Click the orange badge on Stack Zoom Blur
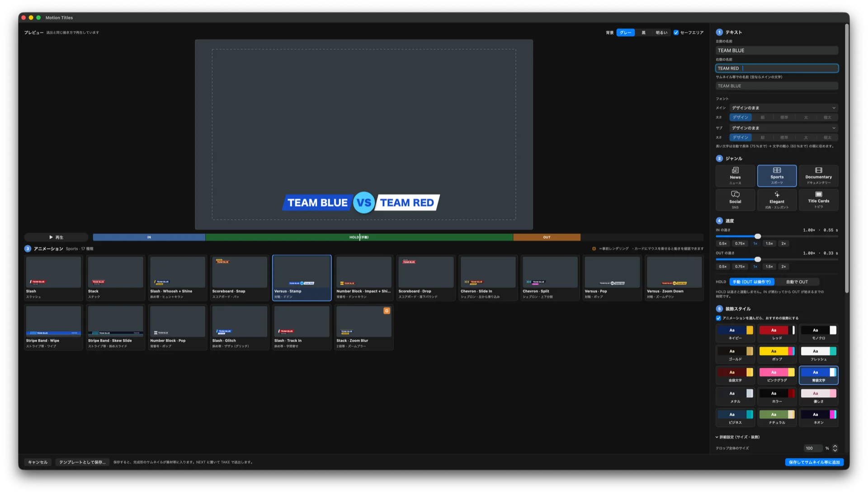The height and width of the screenshot is (494, 868). [387, 311]
